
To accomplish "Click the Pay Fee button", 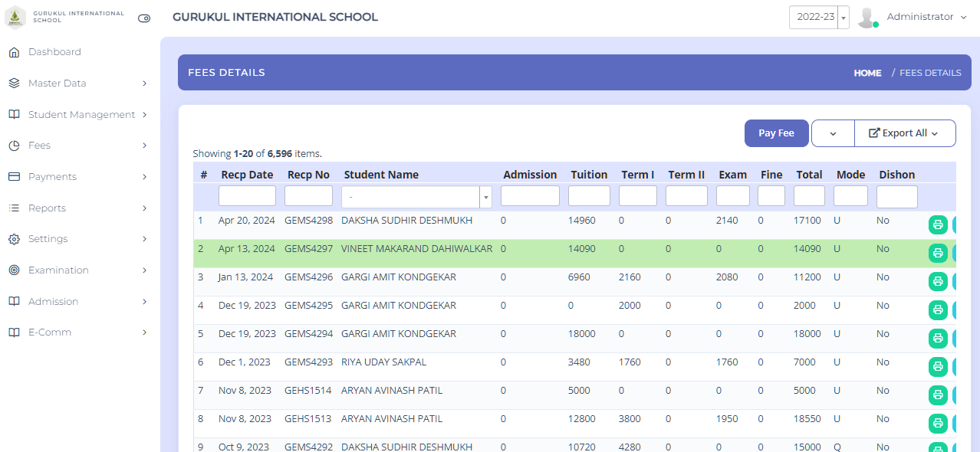I will [776, 133].
